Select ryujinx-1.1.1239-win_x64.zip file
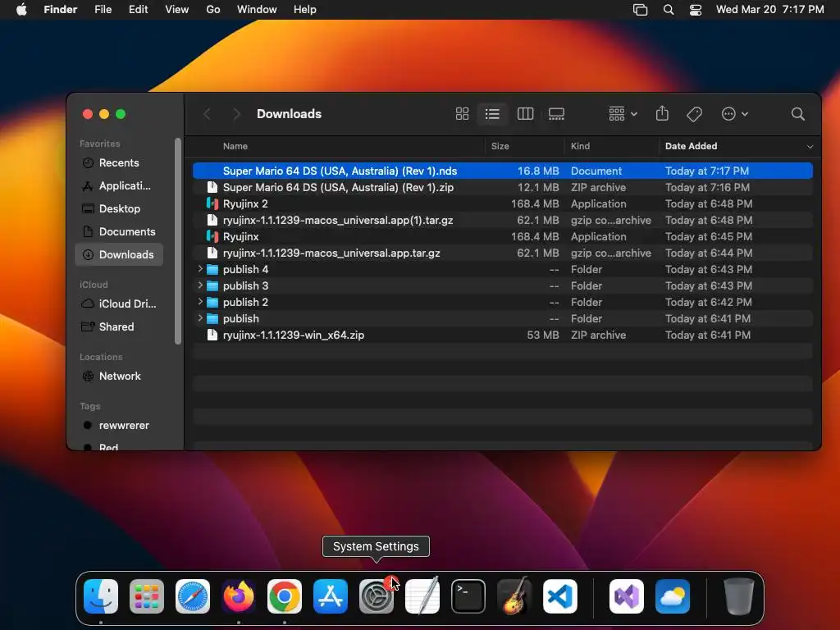 pos(503,335)
